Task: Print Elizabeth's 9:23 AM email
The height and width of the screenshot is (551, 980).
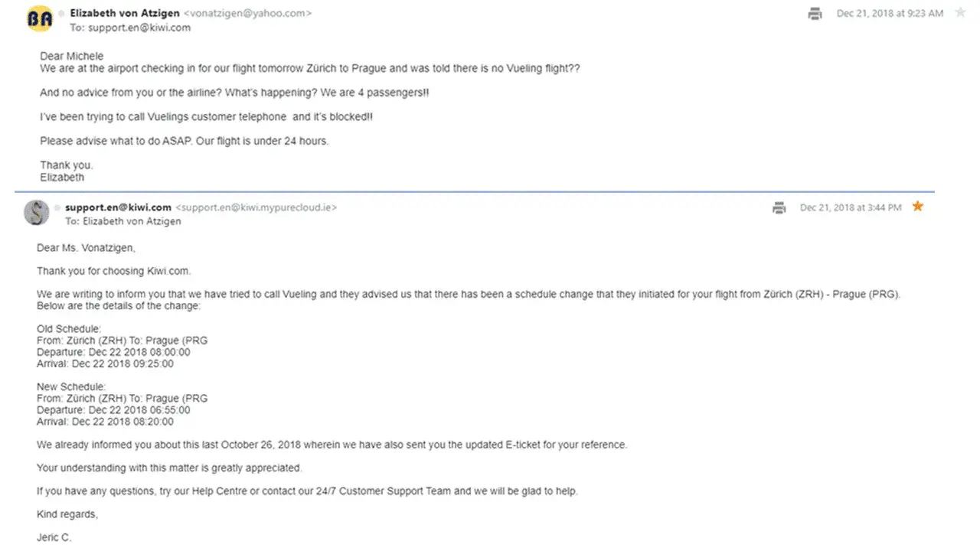Action: point(815,14)
